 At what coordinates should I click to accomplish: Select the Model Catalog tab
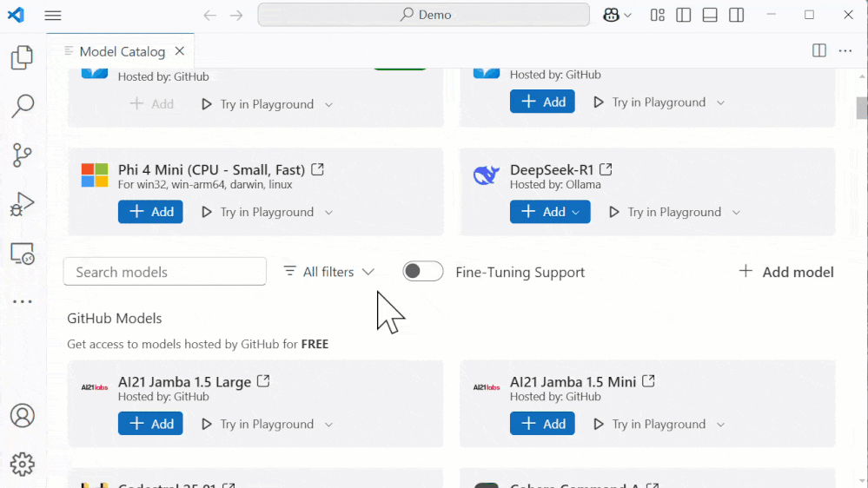pyautogui.click(x=122, y=51)
